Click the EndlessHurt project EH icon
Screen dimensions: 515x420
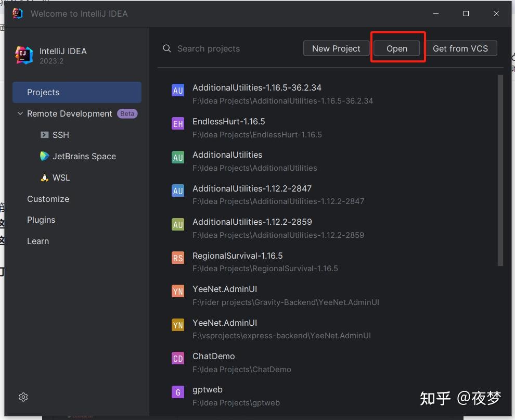click(178, 123)
